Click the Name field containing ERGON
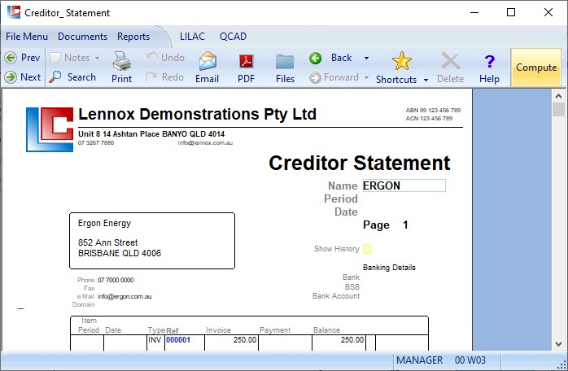The height and width of the screenshot is (371, 568). 404,186
